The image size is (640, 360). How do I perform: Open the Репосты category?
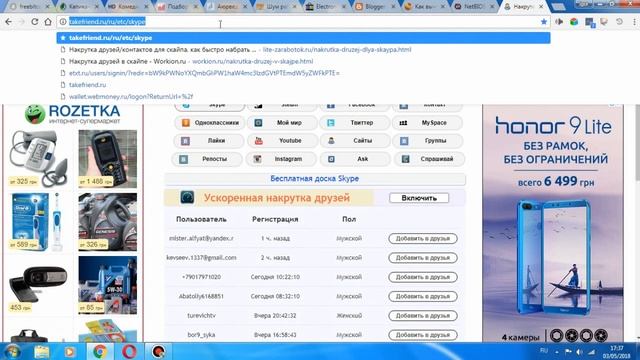[x=207, y=159]
